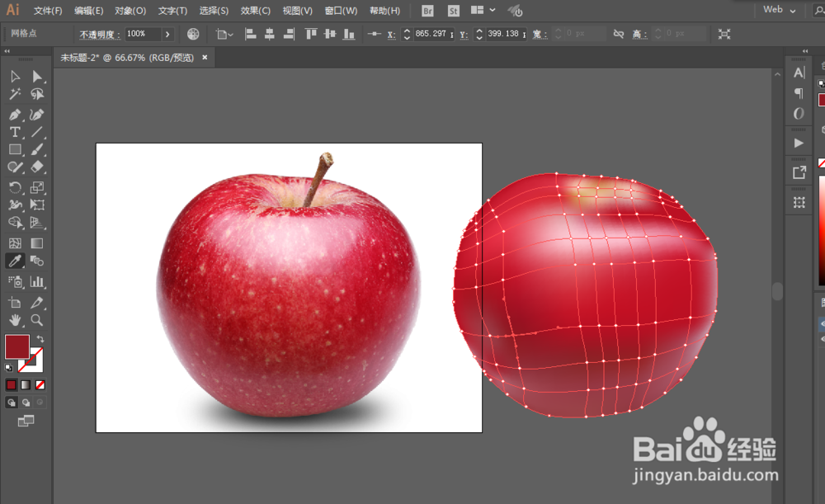Pick the Artboard tool

click(15, 303)
